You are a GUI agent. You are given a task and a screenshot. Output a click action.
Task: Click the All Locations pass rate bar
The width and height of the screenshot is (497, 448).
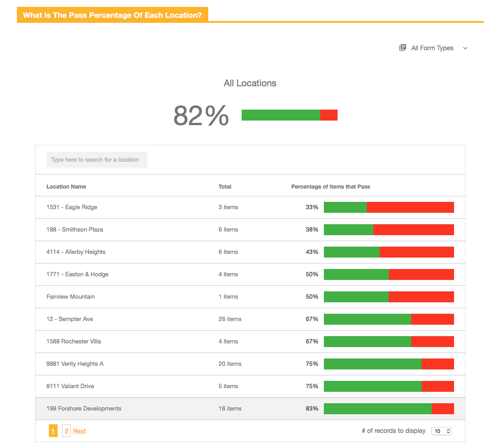290,115
